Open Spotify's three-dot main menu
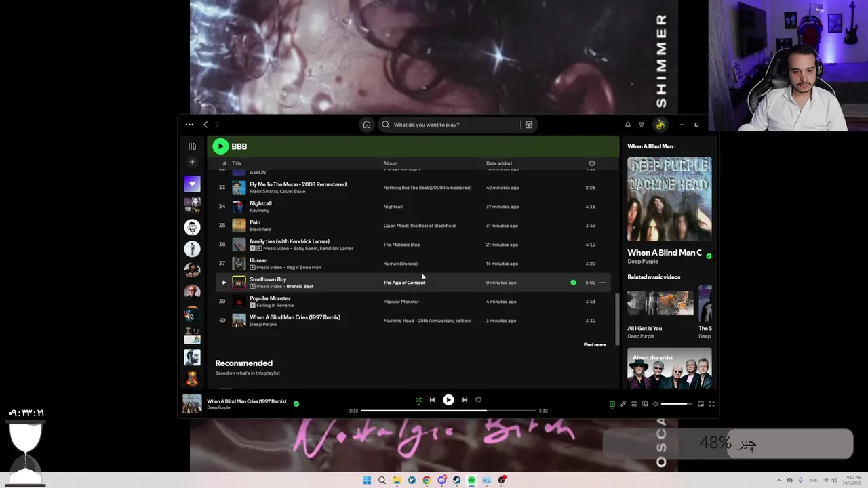The width and height of the screenshot is (868, 488). (189, 125)
